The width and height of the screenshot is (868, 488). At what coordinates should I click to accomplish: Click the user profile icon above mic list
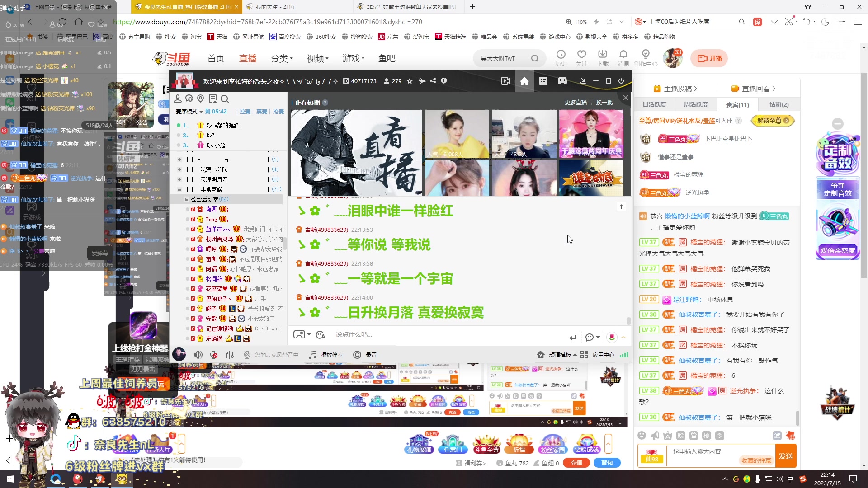tap(178, 99)
